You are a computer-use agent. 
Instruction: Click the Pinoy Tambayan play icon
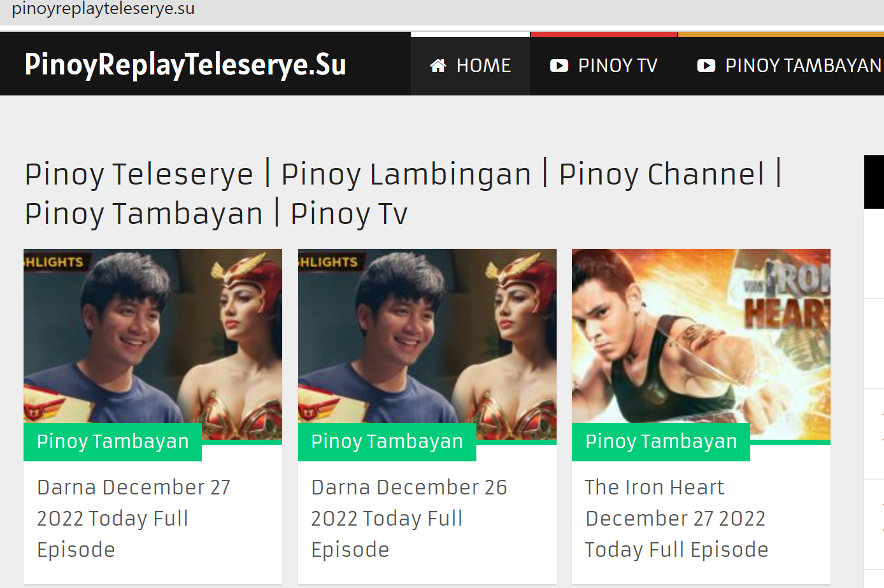(x=706, y=66)
